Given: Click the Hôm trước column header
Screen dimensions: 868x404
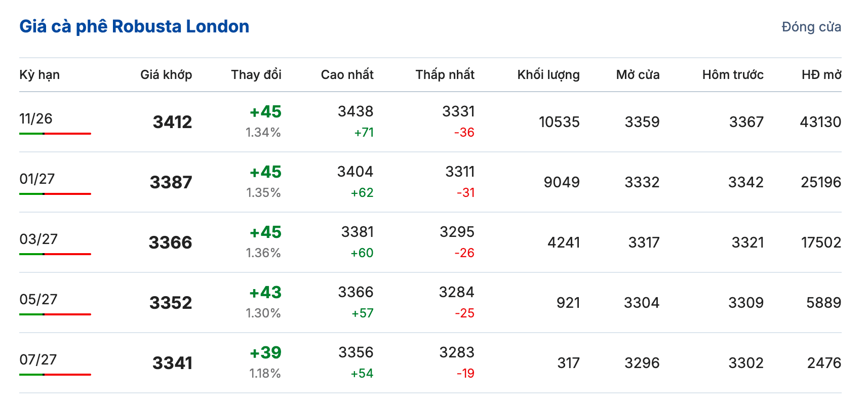Looking at the screenshot, I should 733,75.
